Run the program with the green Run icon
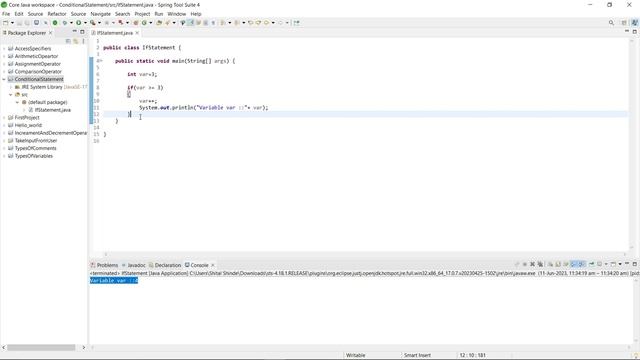The width and height of the screenshot is (640, 360). coord(78,23)
